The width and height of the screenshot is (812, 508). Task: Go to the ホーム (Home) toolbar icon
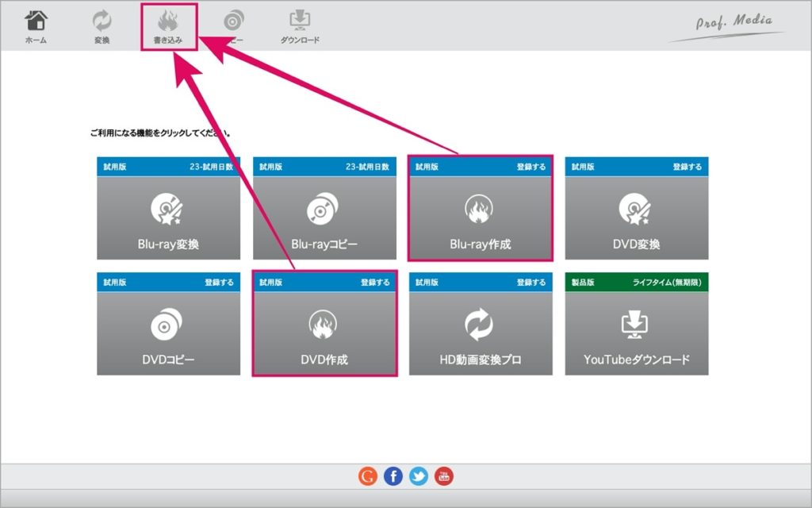(x=36, y=26)
